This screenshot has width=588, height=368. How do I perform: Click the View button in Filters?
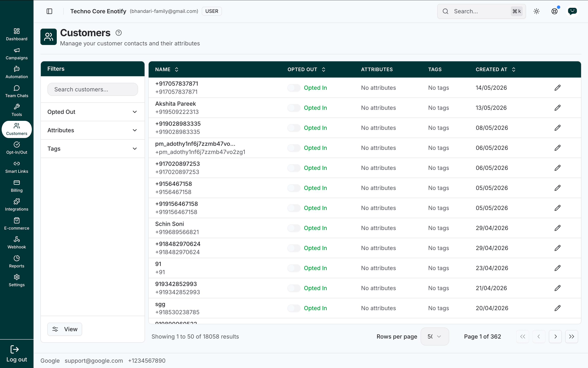coord(65,329)
